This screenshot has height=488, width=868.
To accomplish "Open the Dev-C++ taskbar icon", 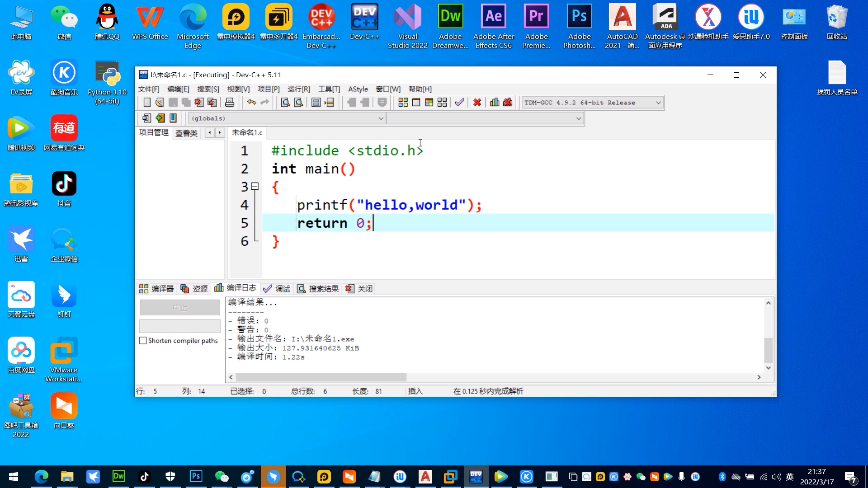I will pos(476,477).
